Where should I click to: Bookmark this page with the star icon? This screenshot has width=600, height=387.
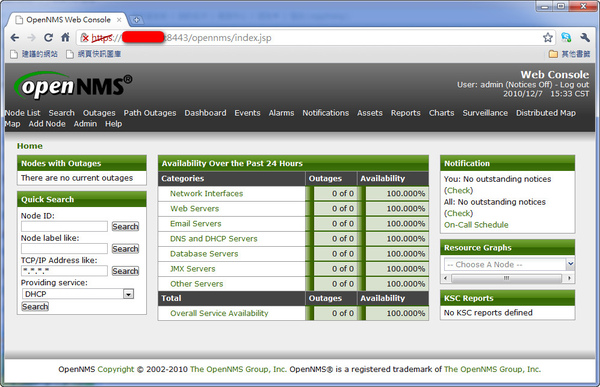pos(548,38)
